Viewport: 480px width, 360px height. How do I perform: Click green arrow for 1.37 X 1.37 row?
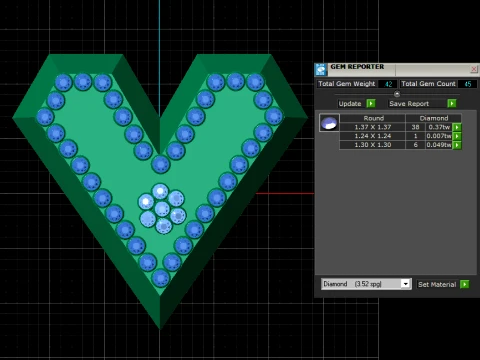tap(457, 127)
